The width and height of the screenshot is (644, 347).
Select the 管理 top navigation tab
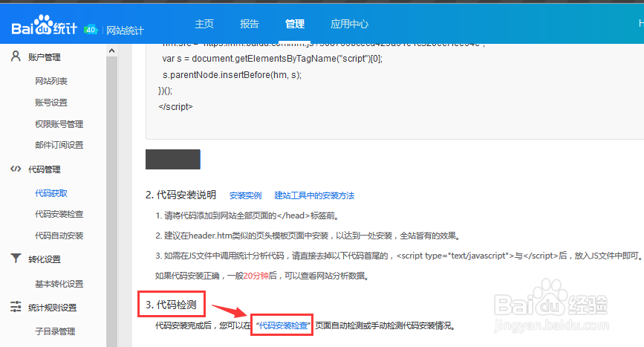294,24
